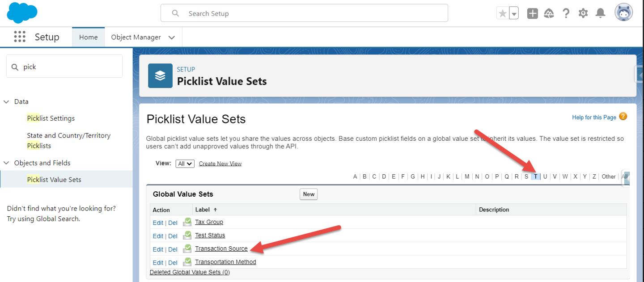This screenshot has width=644, height=282.
Task: Click the favorites star icon
Action: [x=503, y=13]
